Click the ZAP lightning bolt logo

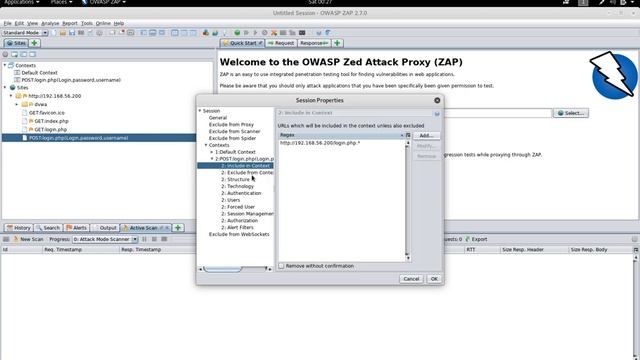point(613,75)
